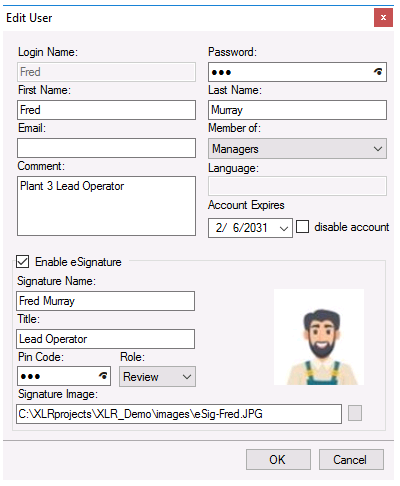Open the Account Expires date picker
400x486 pixels.
click(x=250, y=228)
